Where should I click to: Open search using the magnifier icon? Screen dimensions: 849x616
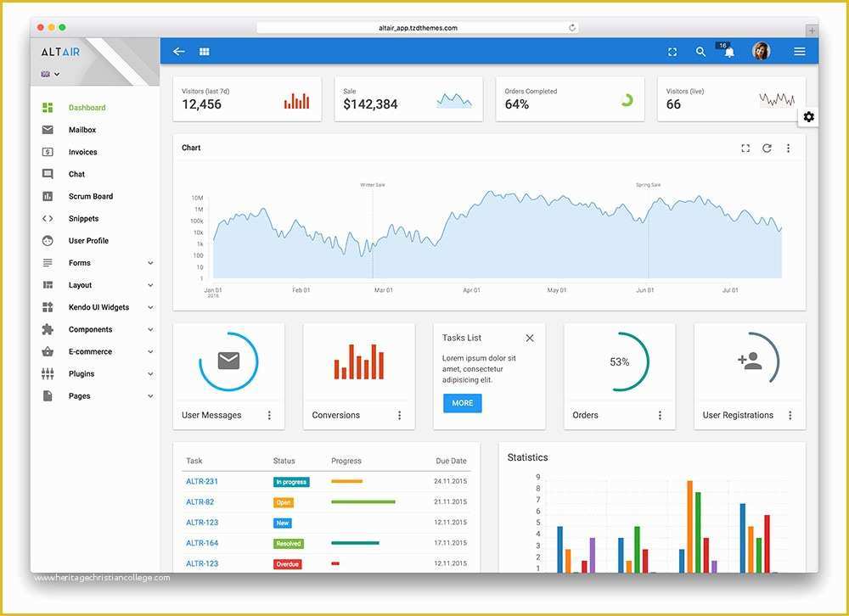[x=700, y=52]
